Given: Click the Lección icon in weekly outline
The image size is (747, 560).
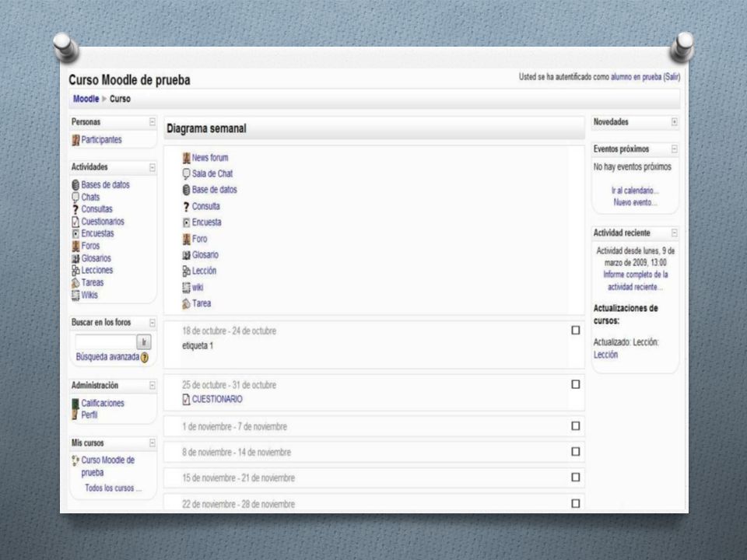Looking at the screenshot, I should pos(186,271).
